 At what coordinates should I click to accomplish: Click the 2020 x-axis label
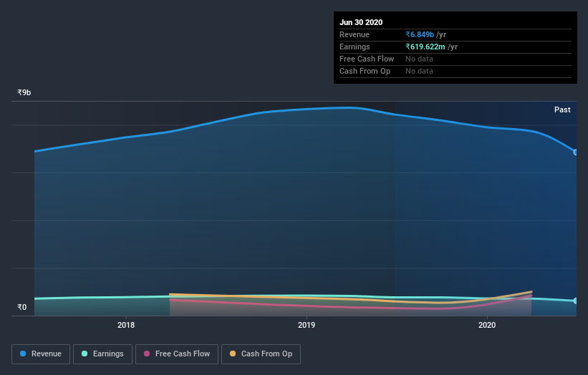tap(487, 325)
